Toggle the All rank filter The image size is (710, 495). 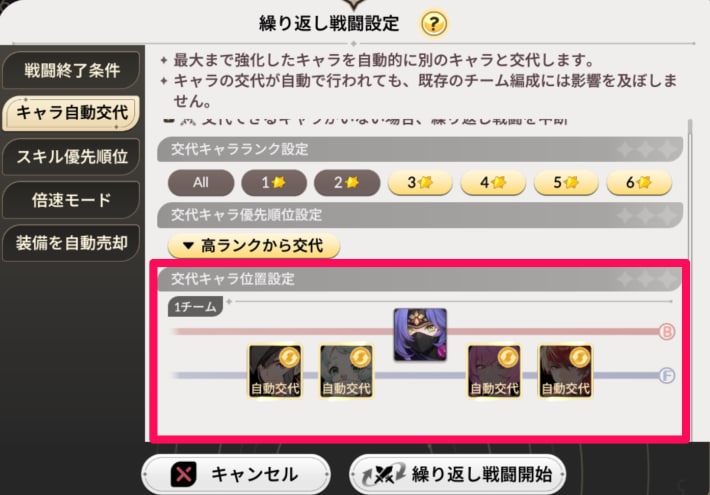(x=201, y=183)
